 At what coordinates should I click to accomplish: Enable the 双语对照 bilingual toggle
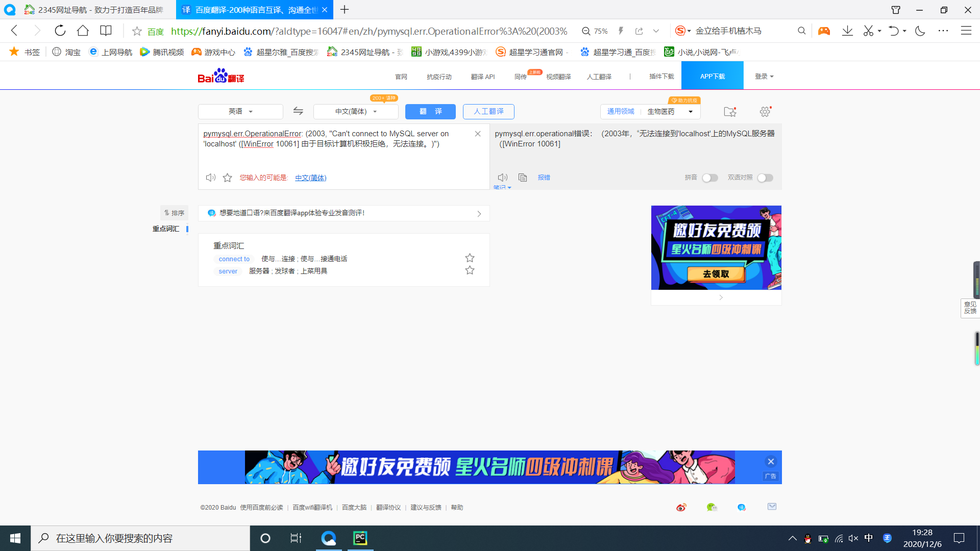coord(765,178)
